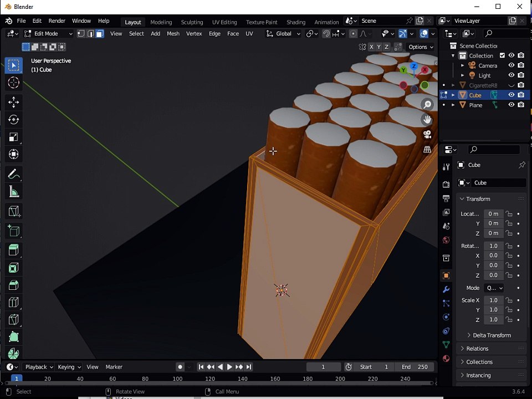Viewport: 532px width, 399px height.
Task: Click the timeline Keying button
Action: pos(69,367)
